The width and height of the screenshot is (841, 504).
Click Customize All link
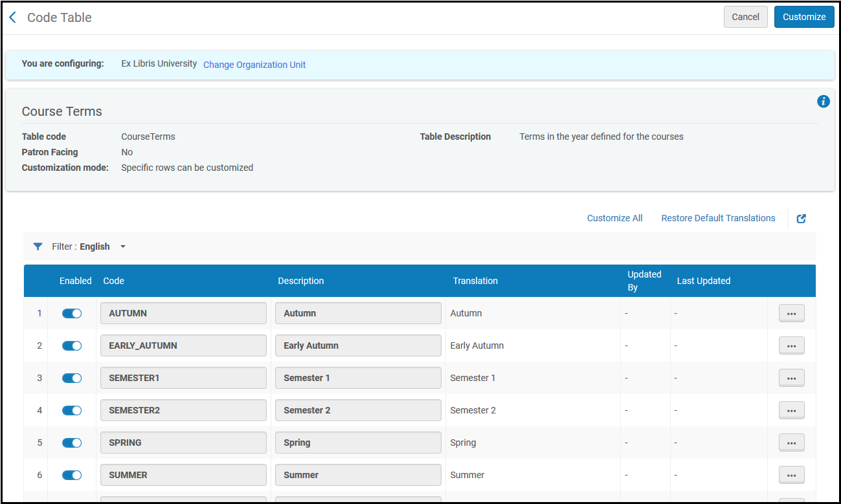pyautogui.click(x=614, y=218)
